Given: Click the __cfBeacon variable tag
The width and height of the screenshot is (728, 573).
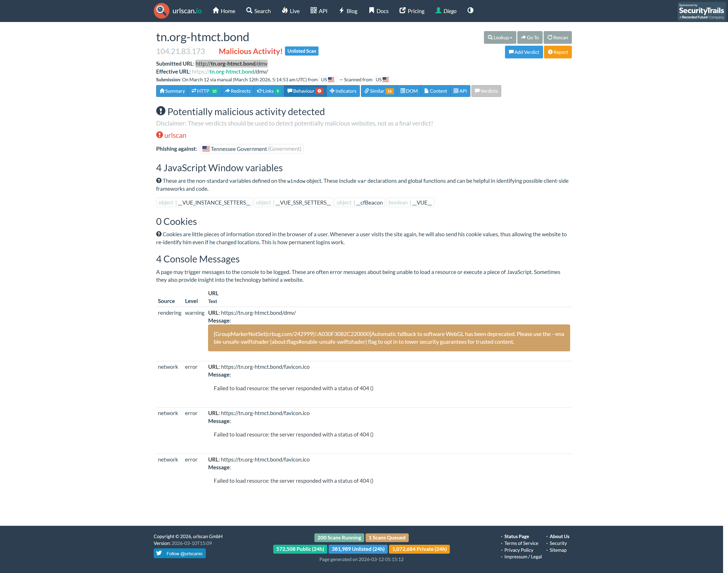Looking at the screenshot, I should pyautogui.click(x=359, y=202).
